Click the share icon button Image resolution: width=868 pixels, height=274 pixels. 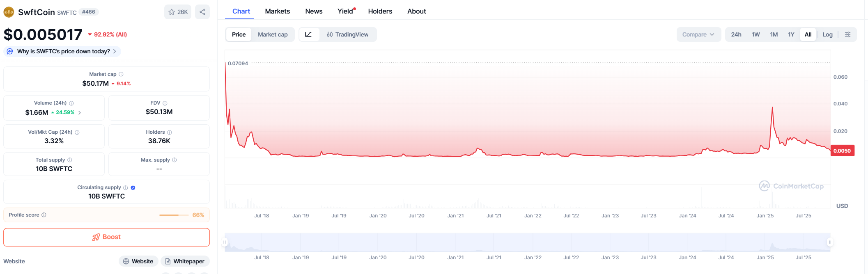pos(202,12)
